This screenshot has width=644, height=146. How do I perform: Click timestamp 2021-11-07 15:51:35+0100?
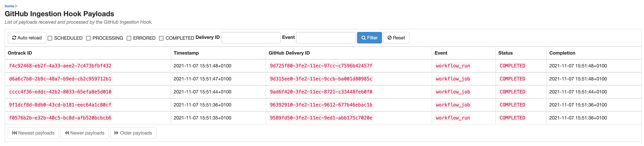(202, 118)
